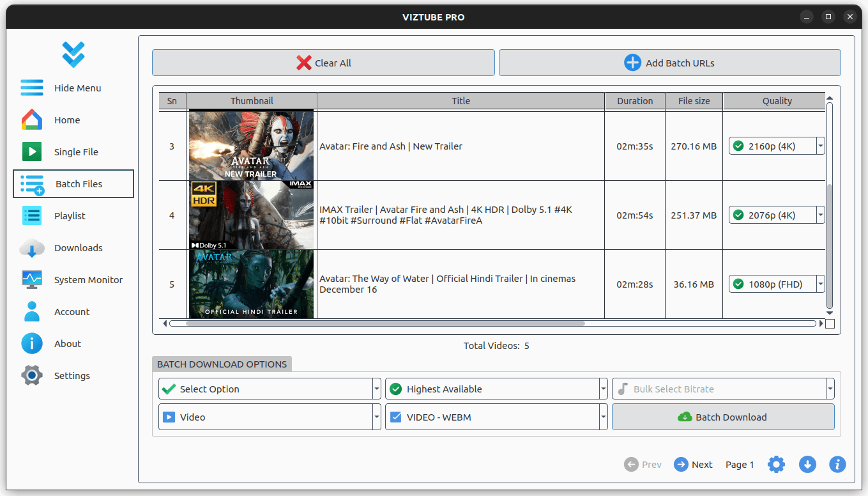Image resolution: width=868 pixels, height=496 pixels.
Task: Click the About info icon in sidebar
Action: point(32,344)
